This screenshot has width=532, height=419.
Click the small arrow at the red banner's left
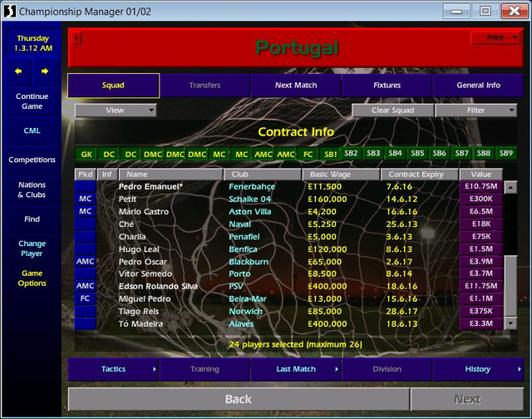click(76, 38)
